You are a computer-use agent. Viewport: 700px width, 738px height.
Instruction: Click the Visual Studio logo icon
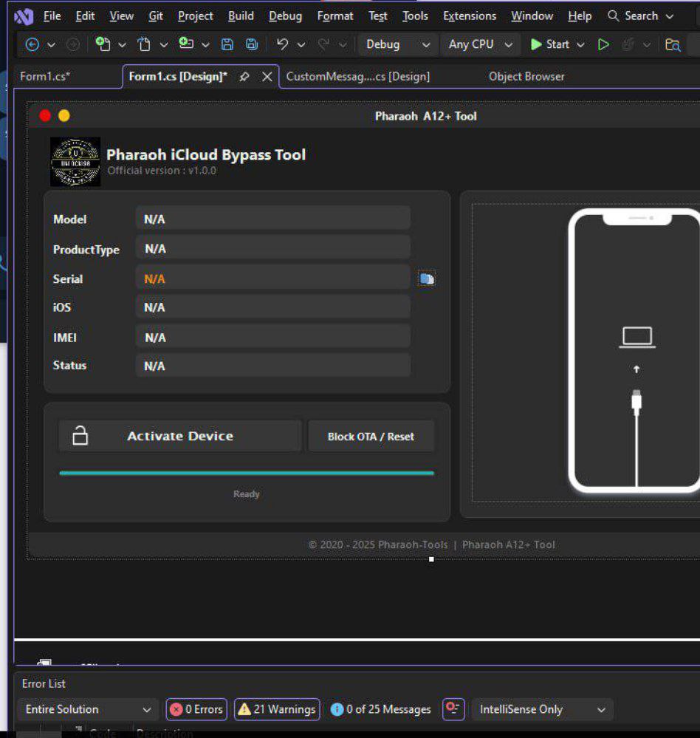(x=24, y=17)
